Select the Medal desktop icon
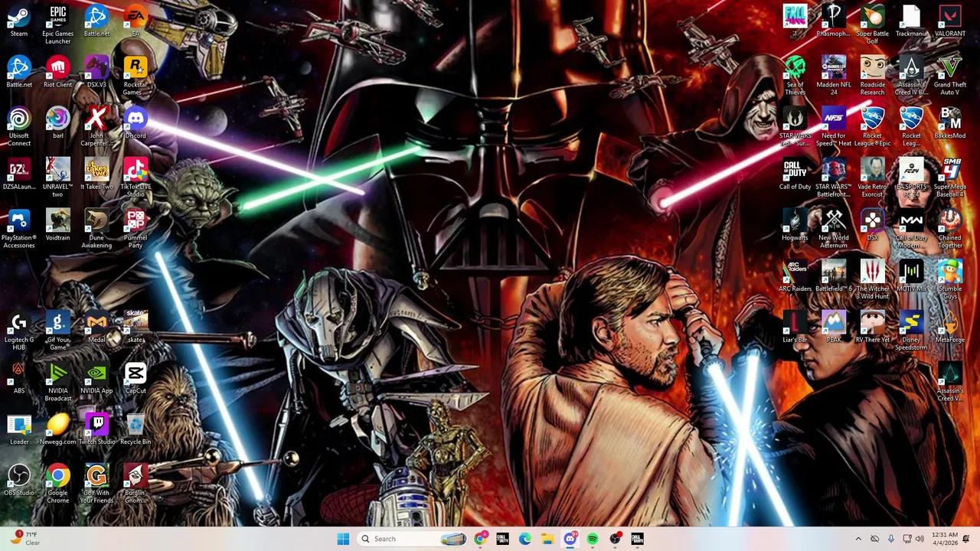The image size is (980, 551). point(96,328)
